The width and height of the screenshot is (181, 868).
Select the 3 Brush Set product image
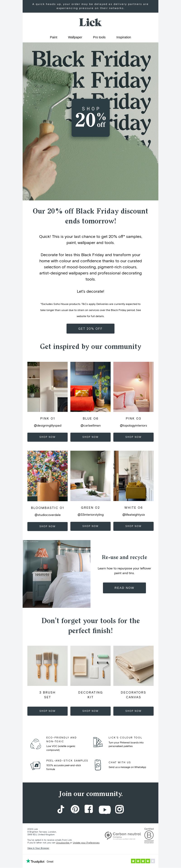click(x=47, y=666)
